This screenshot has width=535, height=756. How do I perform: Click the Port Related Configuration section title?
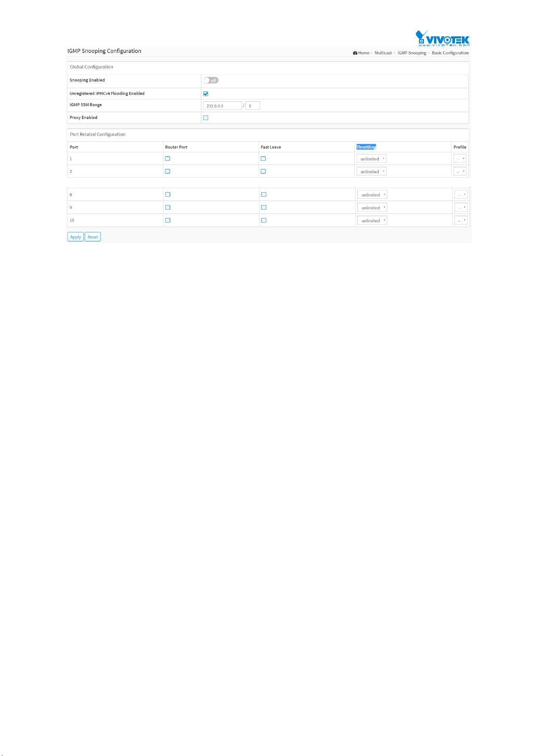point(98,134)
